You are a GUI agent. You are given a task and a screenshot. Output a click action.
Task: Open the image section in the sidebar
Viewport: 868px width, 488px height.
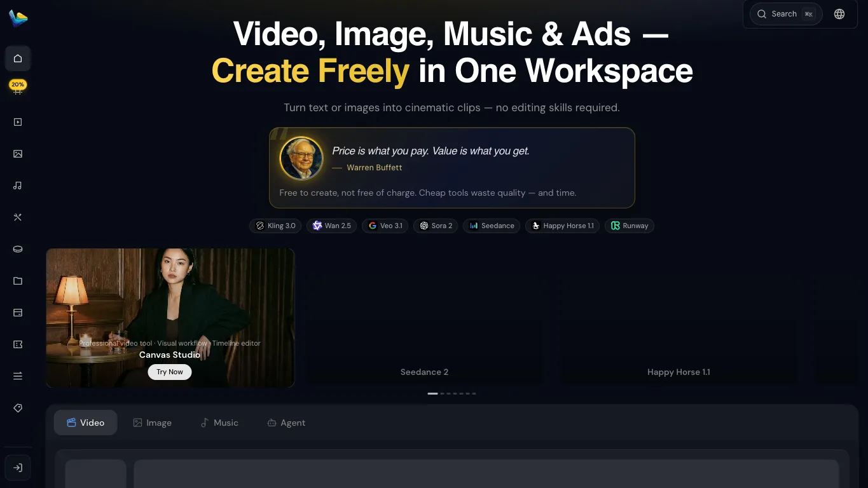(x=18, y=154)
